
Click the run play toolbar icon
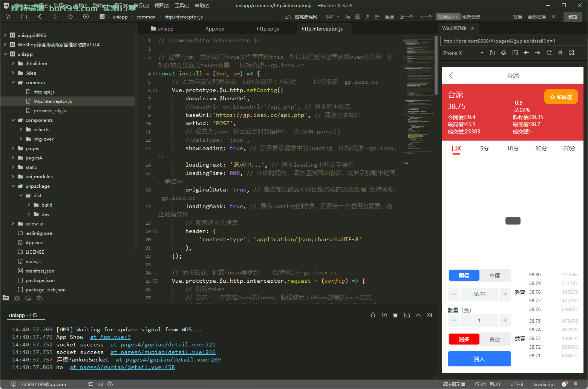click(x=86, y=17)
